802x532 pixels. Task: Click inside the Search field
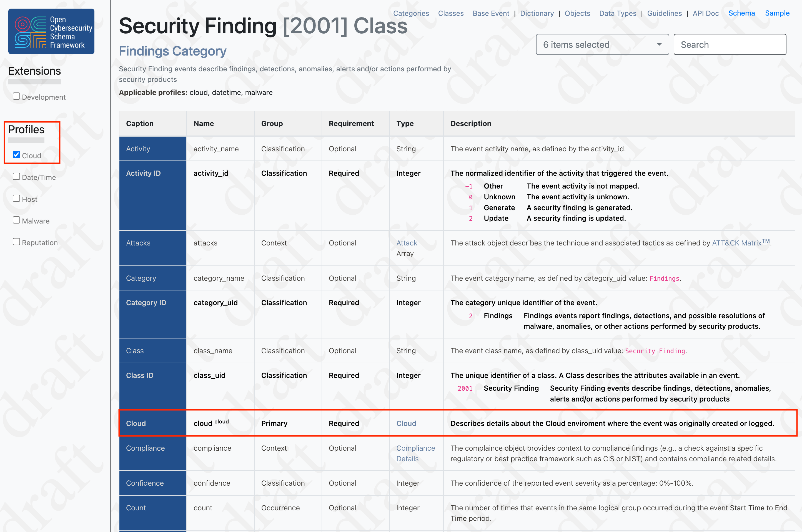pos(730,44)
